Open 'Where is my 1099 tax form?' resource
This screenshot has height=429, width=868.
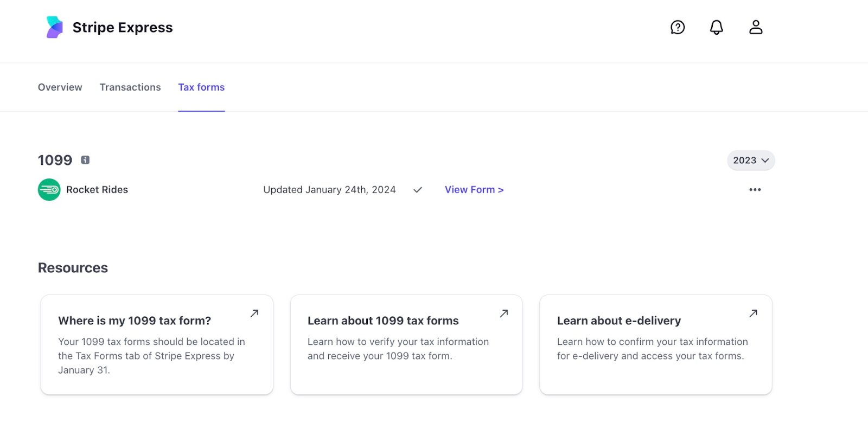tap(135, 321)
